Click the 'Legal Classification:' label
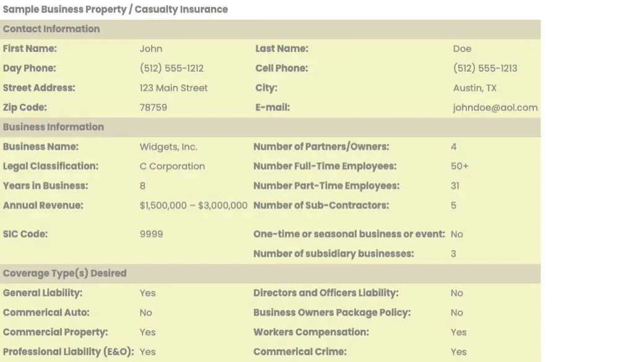Viewport: 644px width, 362px height. [51, 166]
